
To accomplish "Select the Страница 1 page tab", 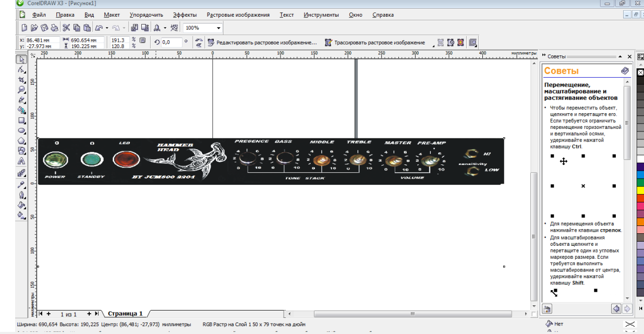I will [125, 314].
